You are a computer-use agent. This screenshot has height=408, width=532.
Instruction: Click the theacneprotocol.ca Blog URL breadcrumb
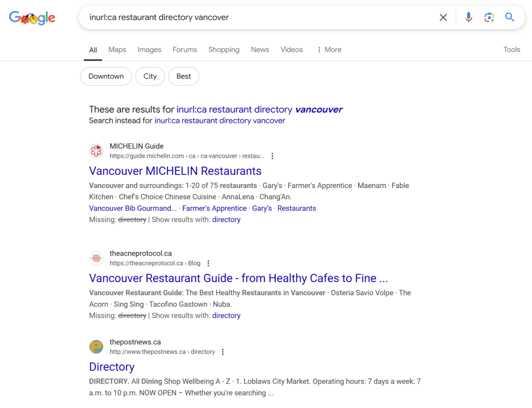[155, 263]
